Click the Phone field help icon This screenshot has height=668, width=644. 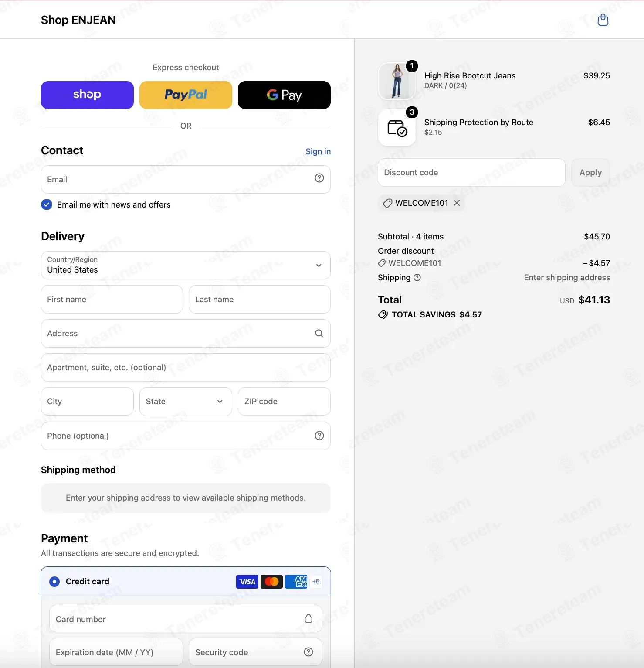click(x=319, y=436)
